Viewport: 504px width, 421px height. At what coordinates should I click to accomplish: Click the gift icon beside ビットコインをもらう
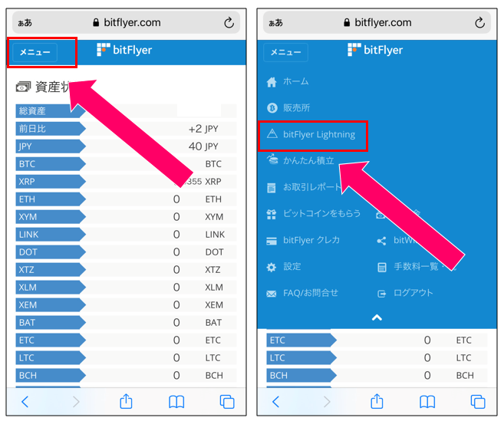coord(272,214)
